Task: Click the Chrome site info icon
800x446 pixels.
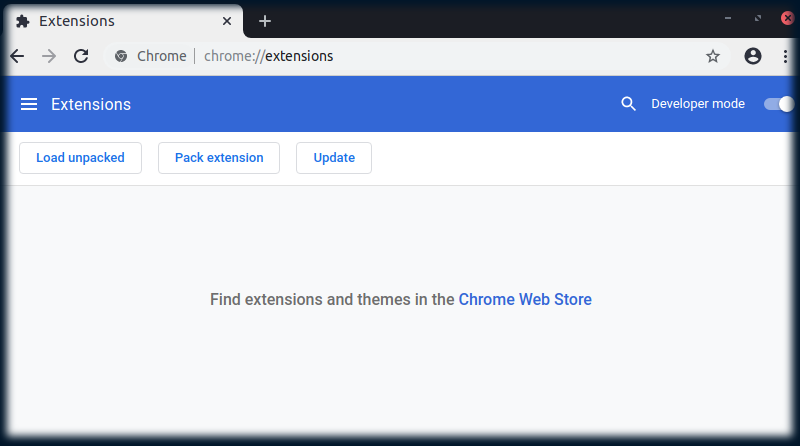Action: [x=121, y=56]
